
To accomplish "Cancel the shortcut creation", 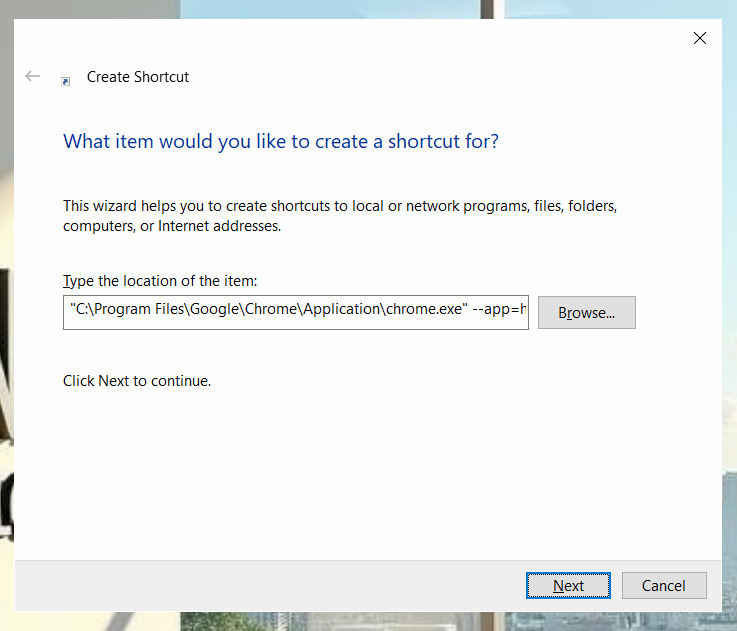I will coord(664,586).
